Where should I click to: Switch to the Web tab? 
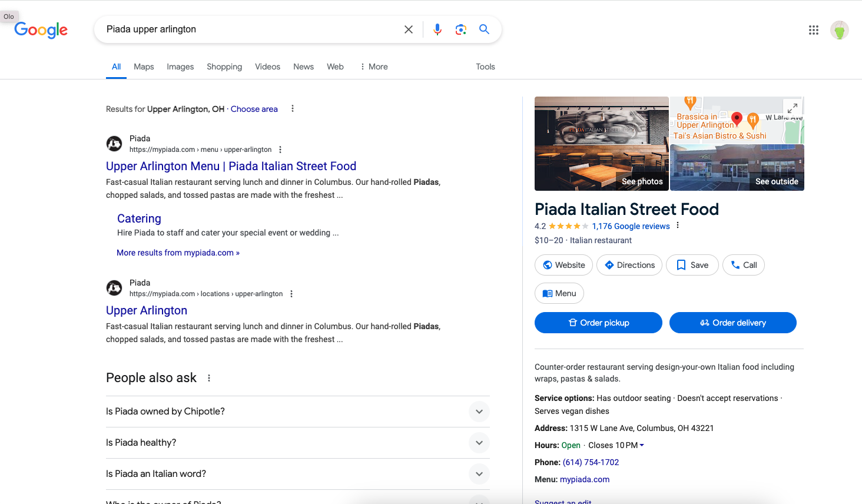335,67
